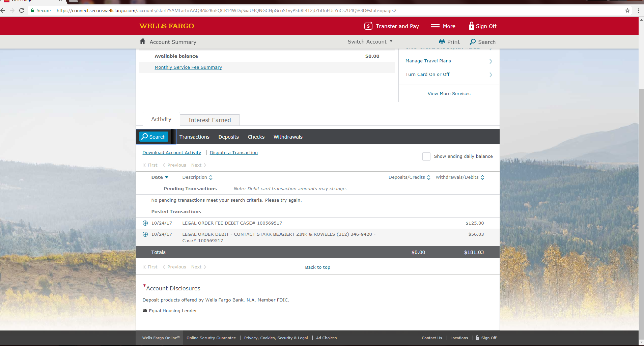The image size is (644, 346).
Task: Open Contact Us footer link
Action: point(432,338)
